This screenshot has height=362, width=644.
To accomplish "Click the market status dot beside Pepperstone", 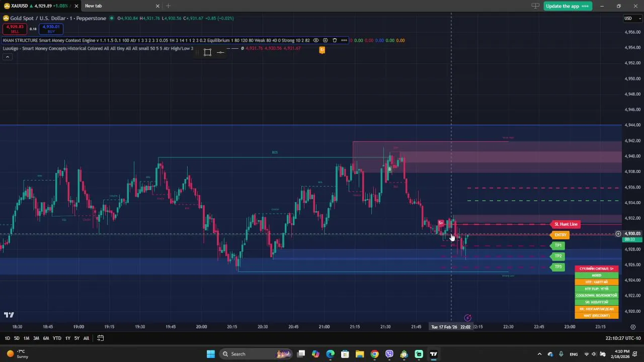I will tap(112, 18).
